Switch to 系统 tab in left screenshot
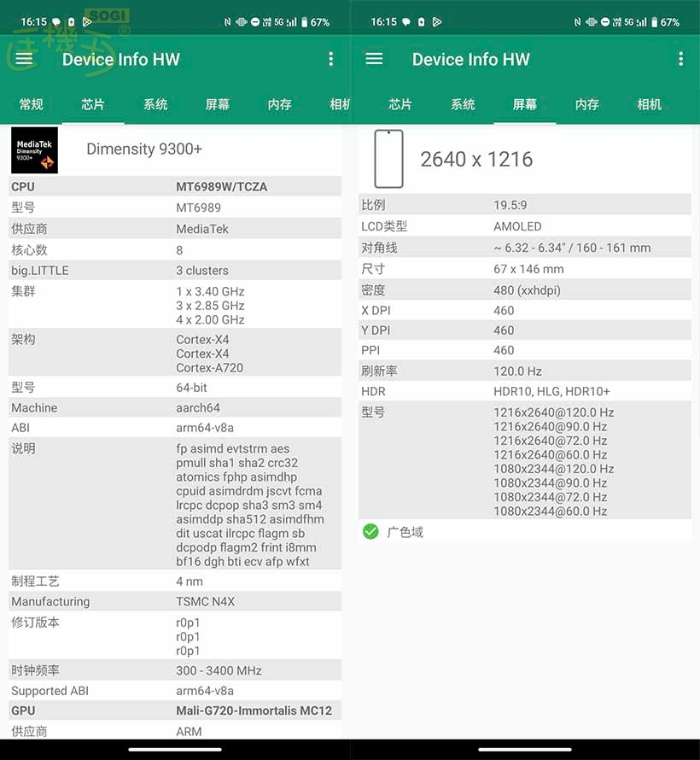Screen dimensions: 700x760 155,104
